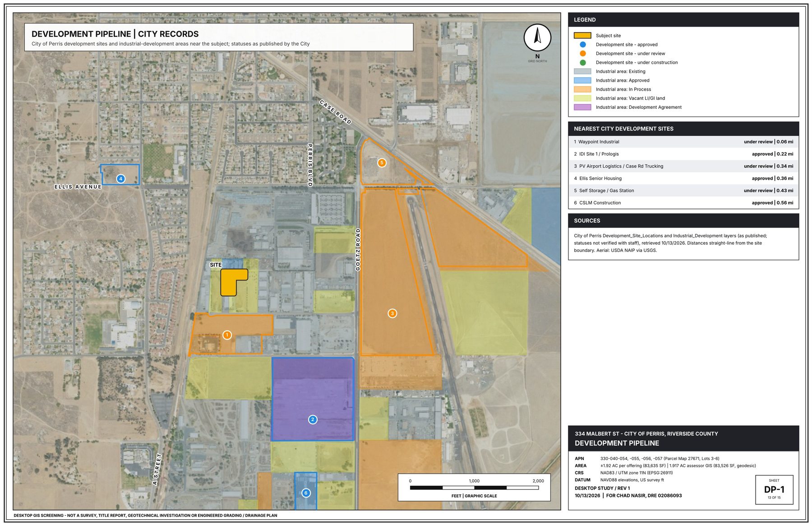Image resolution: width=812 pixels, height=526 pixels.
Task: Click the DEVELOPMENT PIPELINE | CITY RECORDS title
Action: click(115, 34)
